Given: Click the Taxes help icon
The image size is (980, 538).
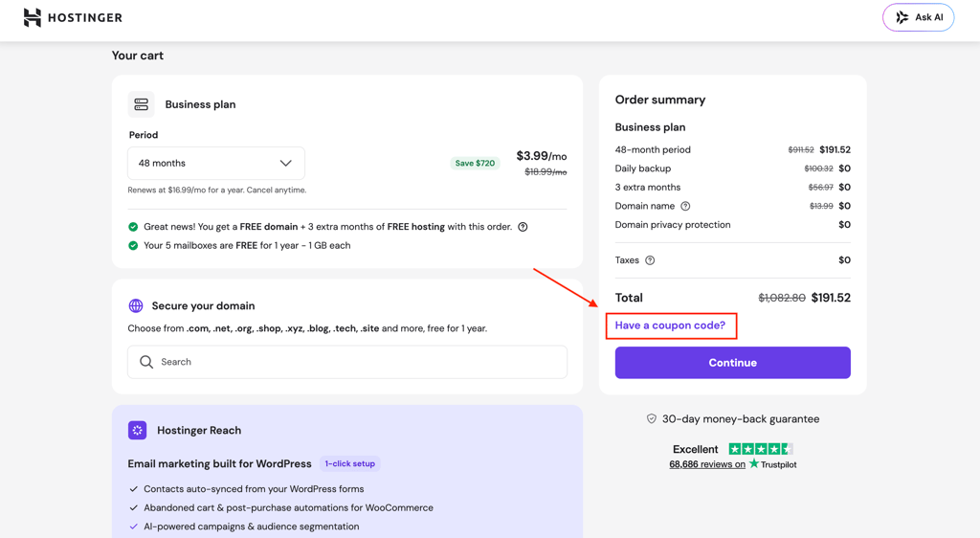Looking at the screenshot, I should (650, 260).
